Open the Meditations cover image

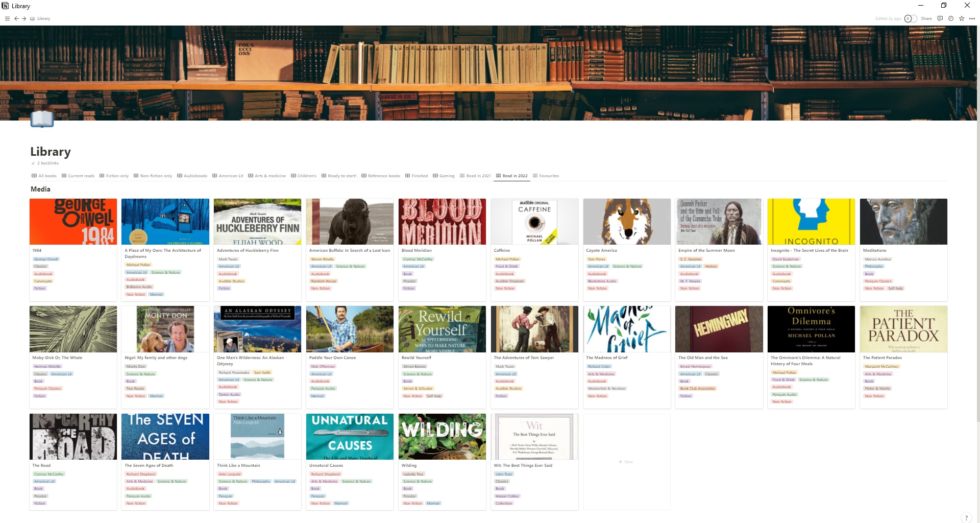(903, 222)
